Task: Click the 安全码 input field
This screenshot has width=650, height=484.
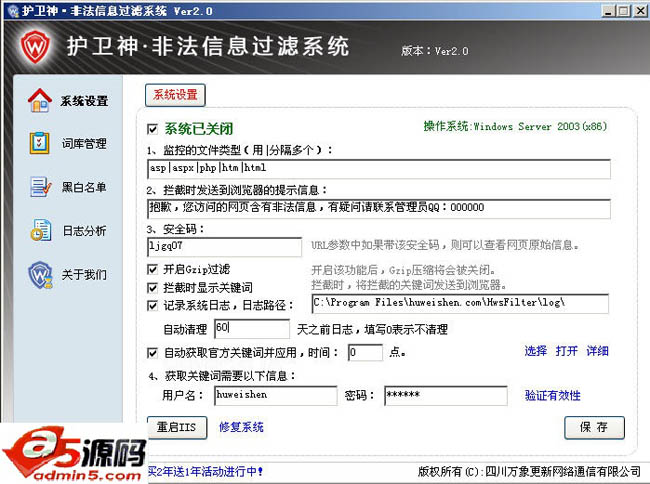Action: click(x=225, y=247)
